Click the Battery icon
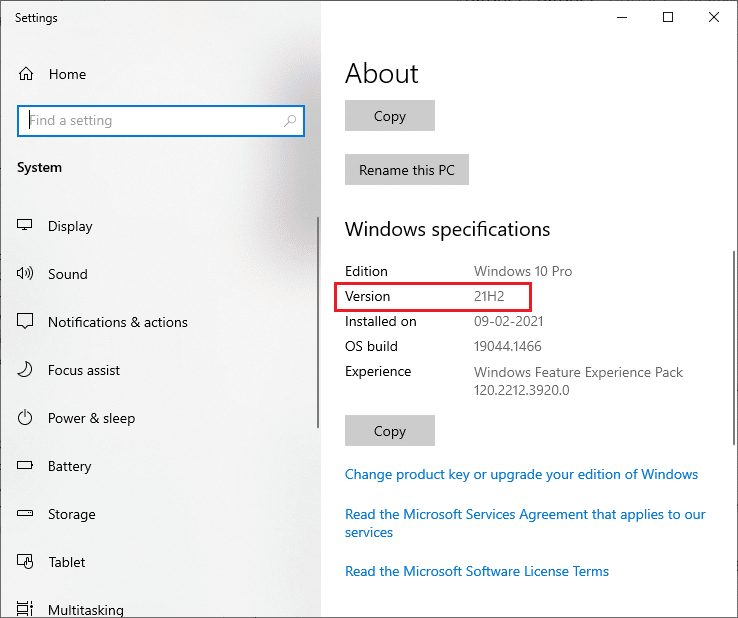738x618 pixels. tap(25, 466)
